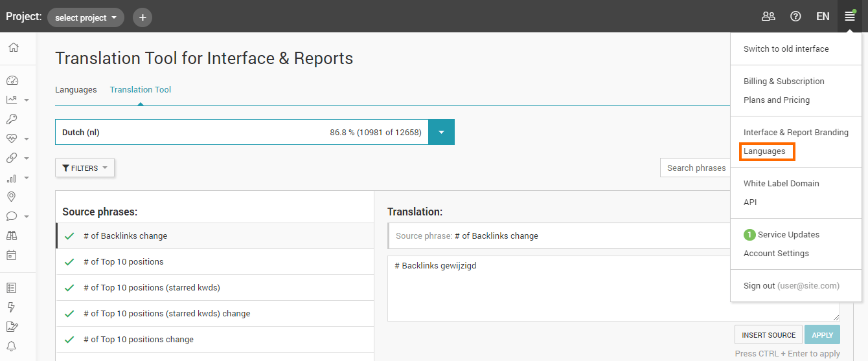Click the help question mark icon

tap(795, 16)
